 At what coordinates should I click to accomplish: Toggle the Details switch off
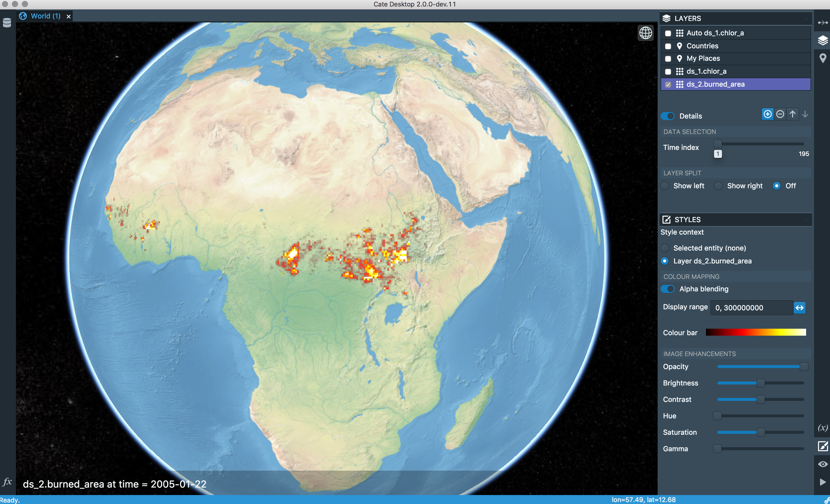667,116
